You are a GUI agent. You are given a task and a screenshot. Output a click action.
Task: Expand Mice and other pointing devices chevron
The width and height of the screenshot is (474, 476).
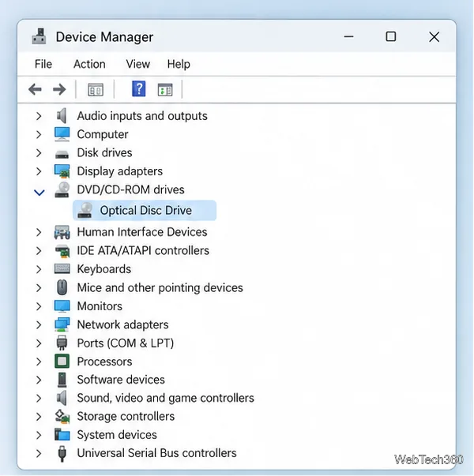coord(39,288)
